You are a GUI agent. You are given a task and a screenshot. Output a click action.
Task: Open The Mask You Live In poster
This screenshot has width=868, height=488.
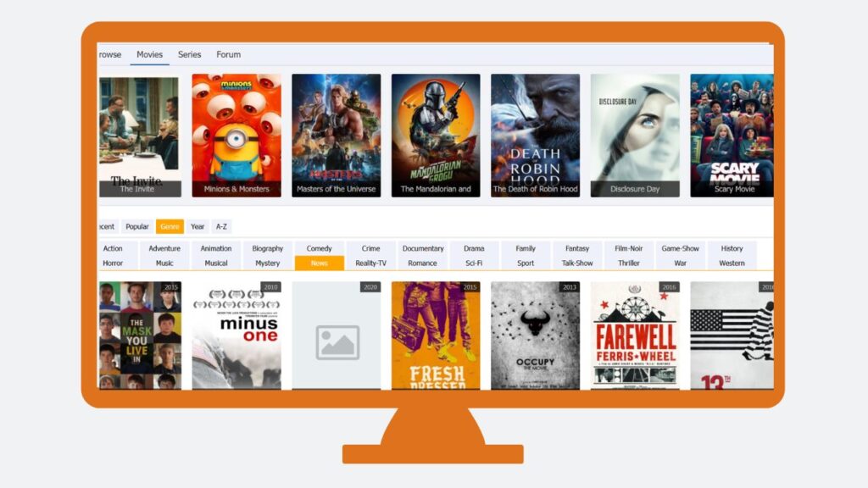pos(140,335)
